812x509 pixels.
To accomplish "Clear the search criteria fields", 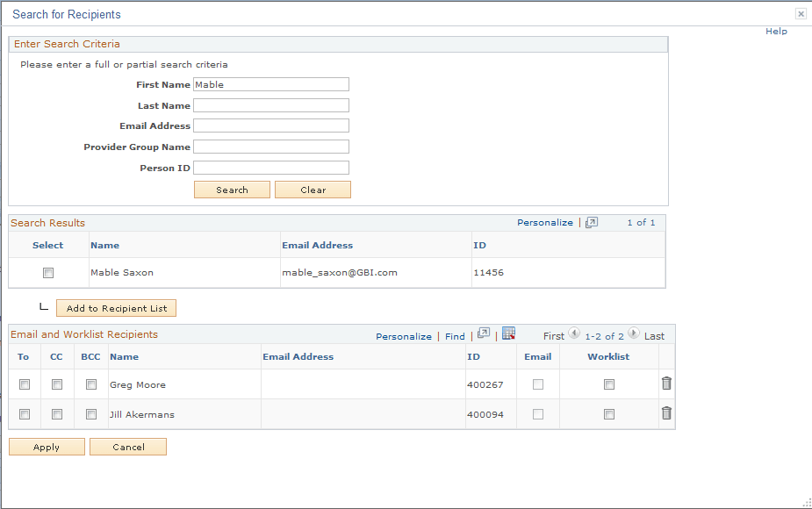I will pyautogui.click(x=313, y=189).
